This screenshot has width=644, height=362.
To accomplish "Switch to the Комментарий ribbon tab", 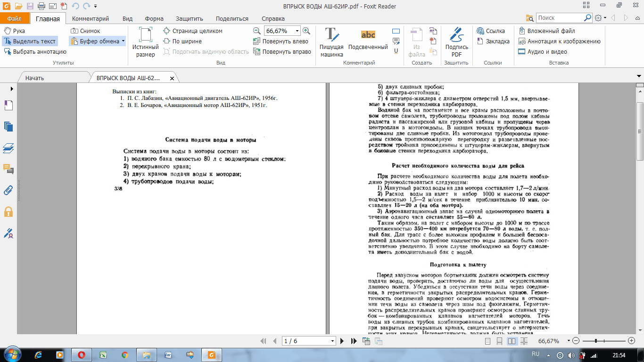I will [x=91, y=19].
